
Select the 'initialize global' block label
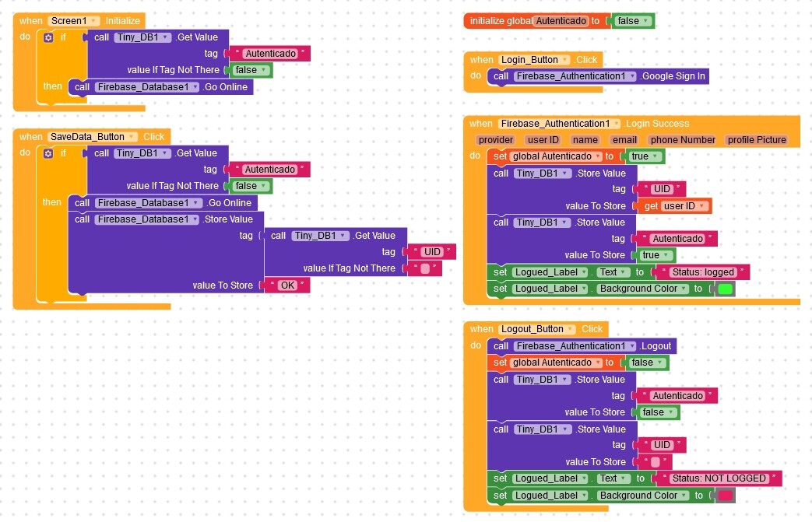tap(501, 21)
